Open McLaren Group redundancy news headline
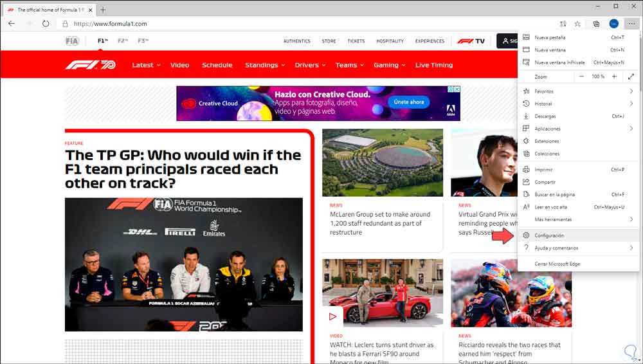This screenshot has width=643, height=364. (380, 223)
